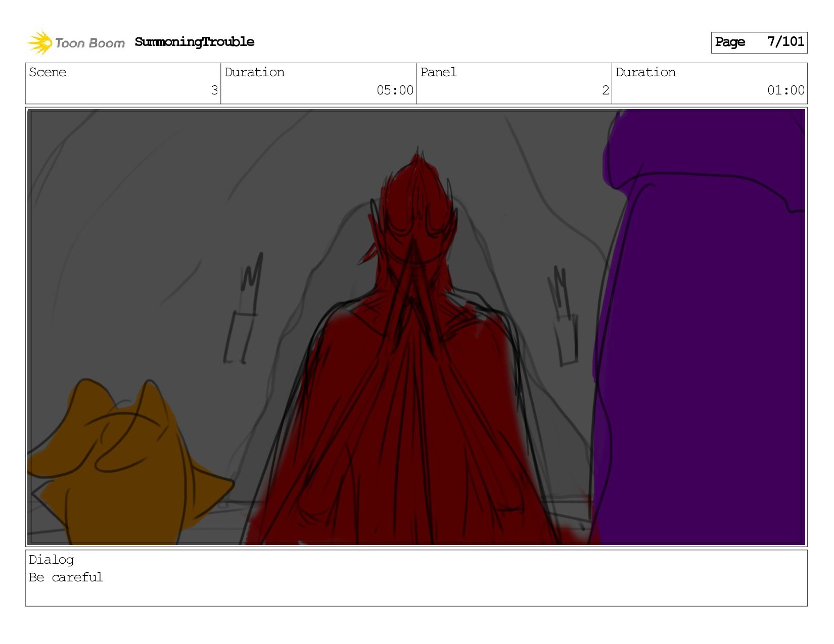Click the Scene number 3 cell
834x644 pixels.
(x=123, y=83)
